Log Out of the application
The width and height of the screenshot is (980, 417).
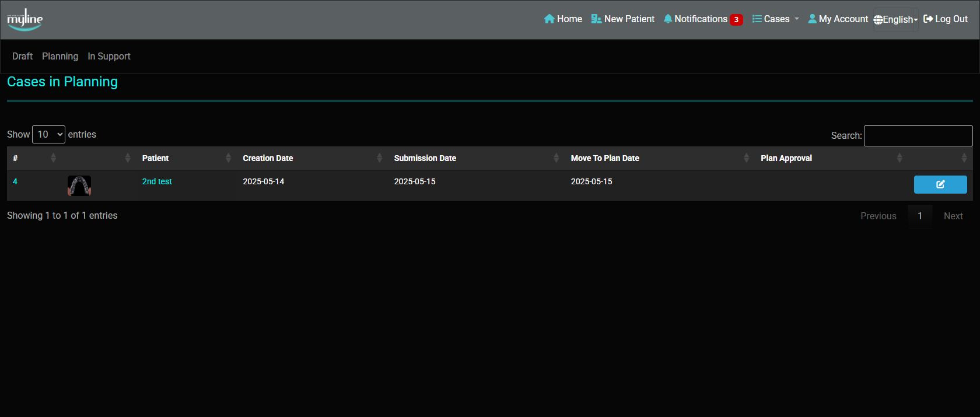pyautogui.click(x=945, y=19)
